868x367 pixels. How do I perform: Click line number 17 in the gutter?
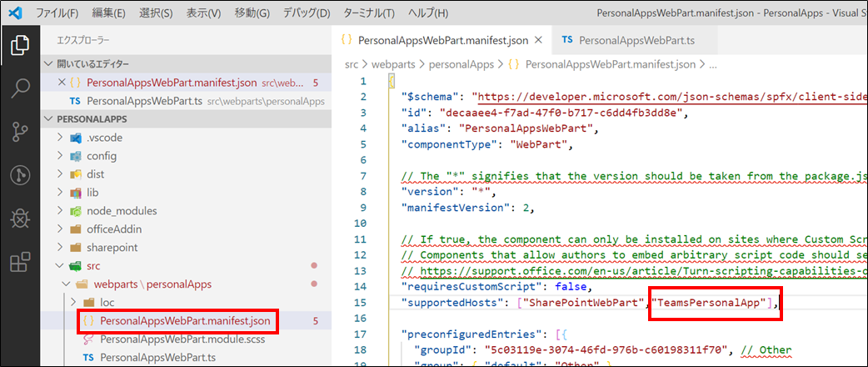(360, 334)
